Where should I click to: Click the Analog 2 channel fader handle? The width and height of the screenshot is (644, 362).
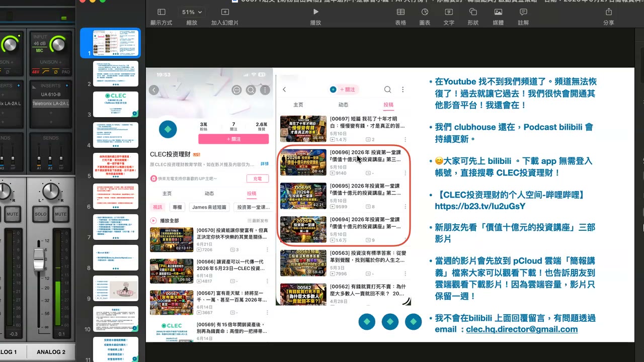pyautogui.click(x=39, y=260)
